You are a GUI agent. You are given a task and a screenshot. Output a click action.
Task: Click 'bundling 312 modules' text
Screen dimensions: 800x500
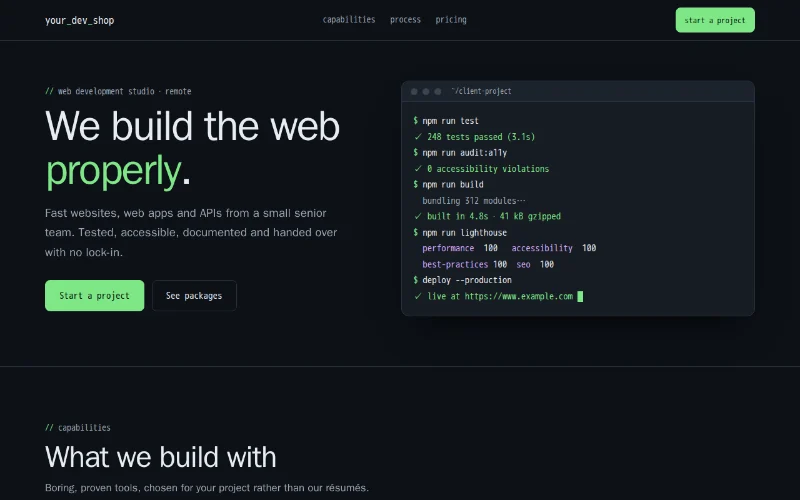(473, 201)
